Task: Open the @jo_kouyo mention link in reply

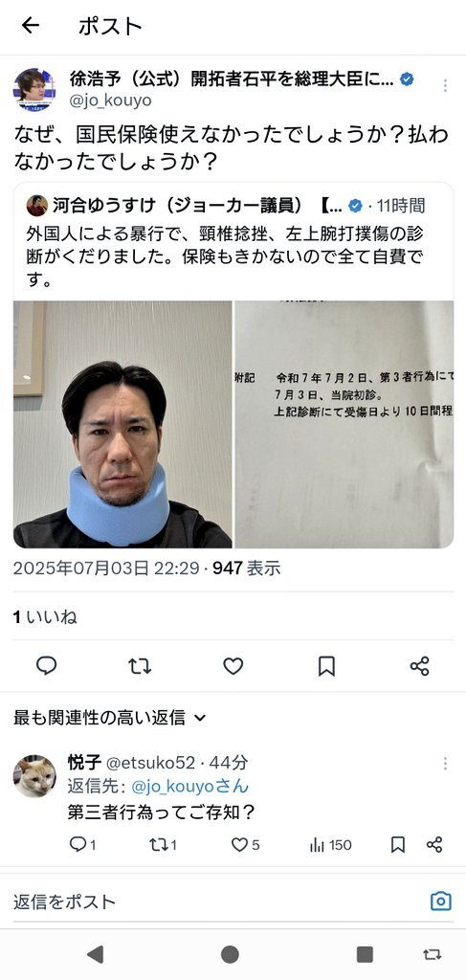Action: tap(189, 787)
